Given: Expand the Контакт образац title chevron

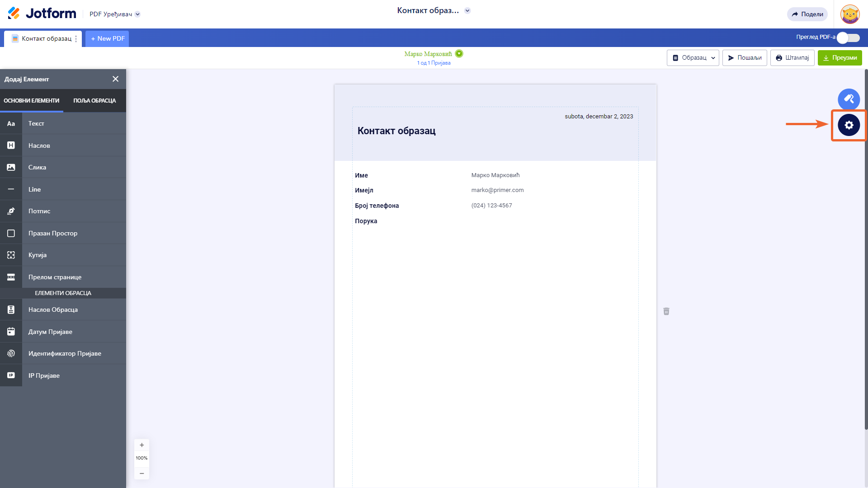Looking at the screenshot, I should (x=467, y=11).
